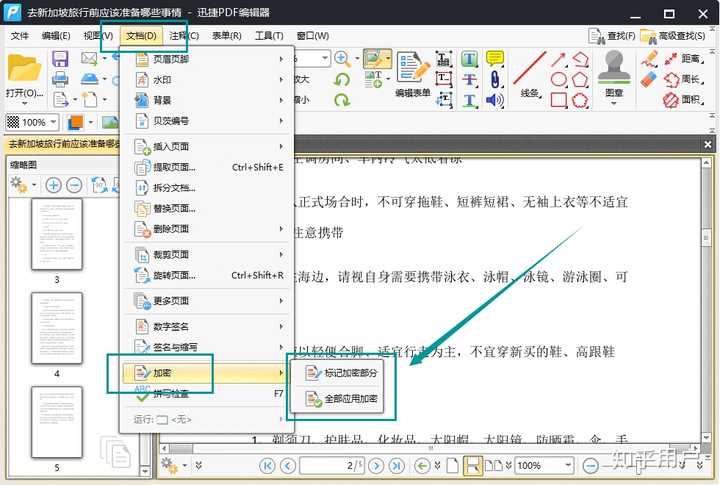Image resolution: width=720 pixels, height=485 pixels.
Task: Select the underline text tool
Action: pos(469,100)
